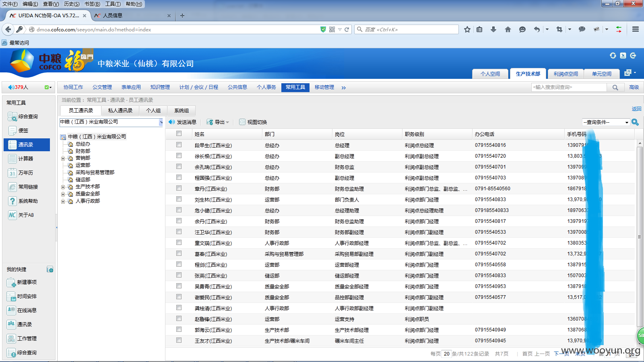The height and width of the screenshot is (362, 644).
Task: Open the 公文管理 navigation menu
Action: click(x=102, y=87)
